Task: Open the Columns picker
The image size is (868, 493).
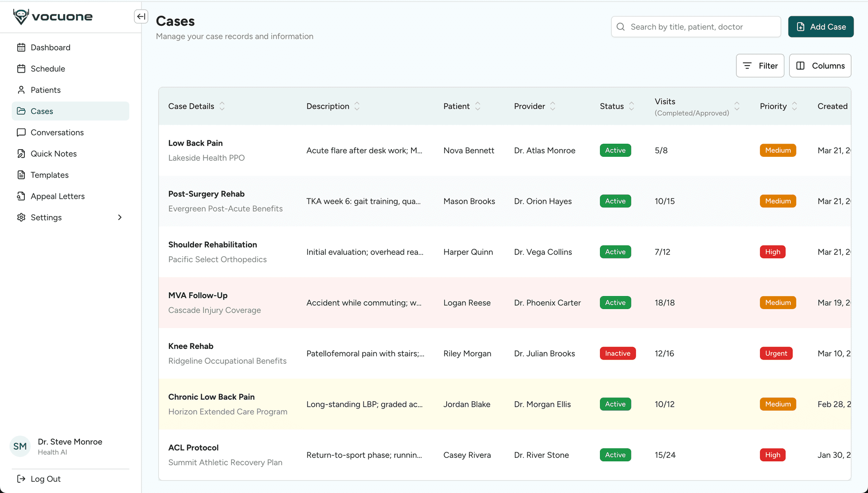Action: [x=820, y=66]
